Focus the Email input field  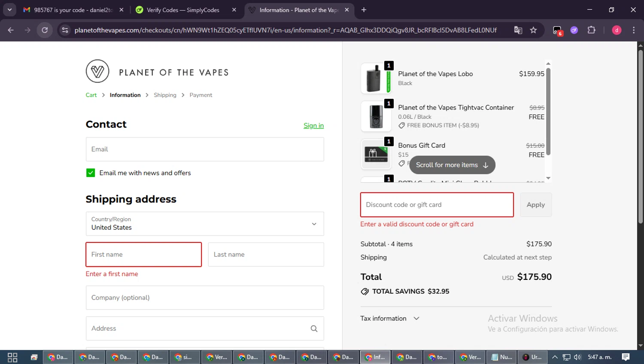point(205,149)
